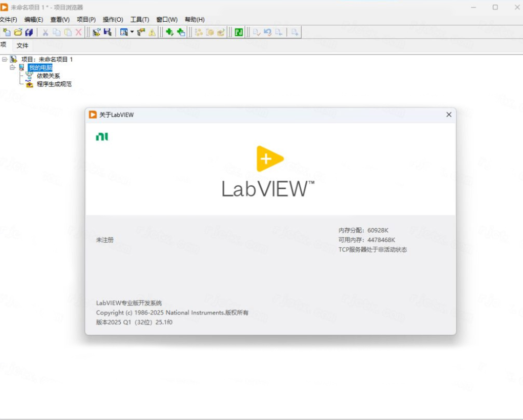Switch to the 文件 tab
The width and height of the screenshot is (523, 420).
(x=22, y=45)
